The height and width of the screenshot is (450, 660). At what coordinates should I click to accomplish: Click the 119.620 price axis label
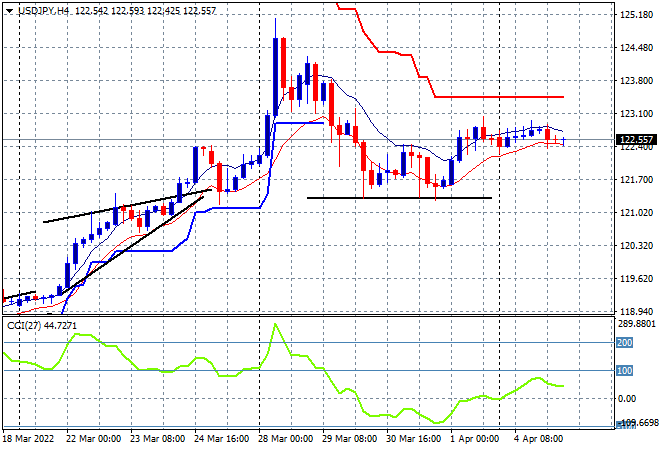click(636, 279)
